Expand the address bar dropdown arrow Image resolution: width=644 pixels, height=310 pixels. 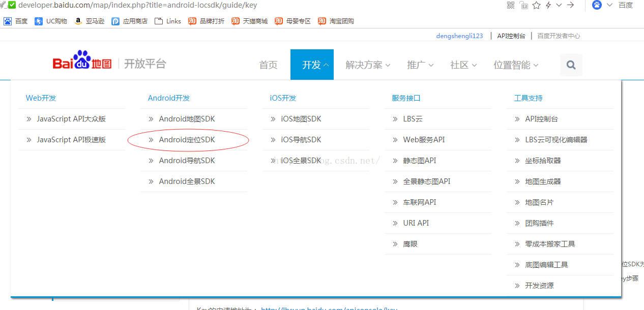(559, 5)
